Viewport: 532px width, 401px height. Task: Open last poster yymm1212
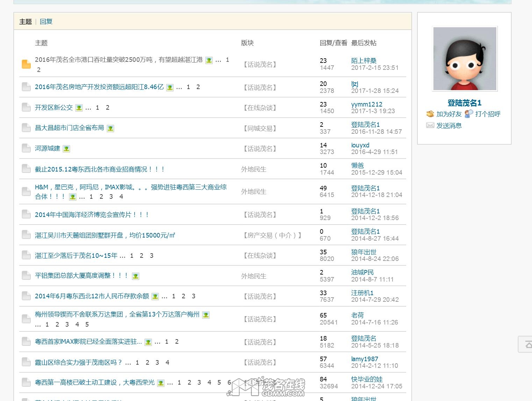367,104
